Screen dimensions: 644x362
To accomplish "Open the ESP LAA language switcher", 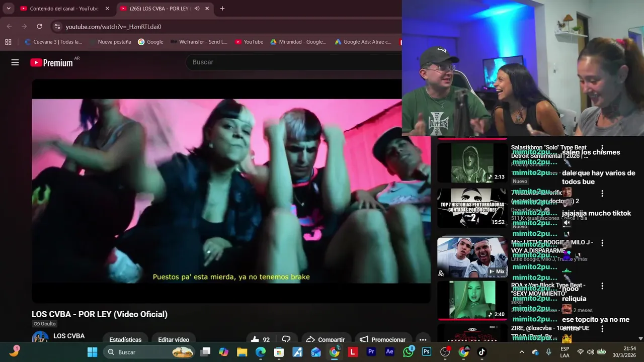I will coord(565,352).
